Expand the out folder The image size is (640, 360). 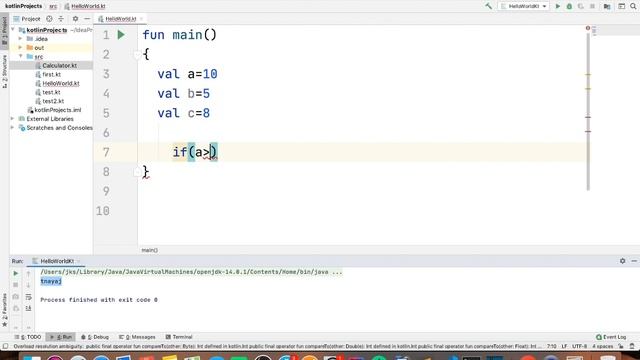point(20,48)
